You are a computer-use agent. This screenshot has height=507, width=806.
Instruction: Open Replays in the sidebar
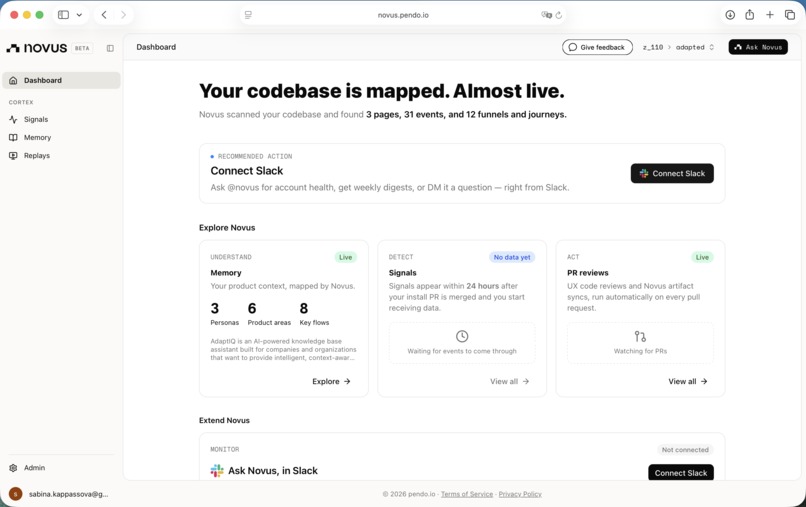(x=61, y=155)
